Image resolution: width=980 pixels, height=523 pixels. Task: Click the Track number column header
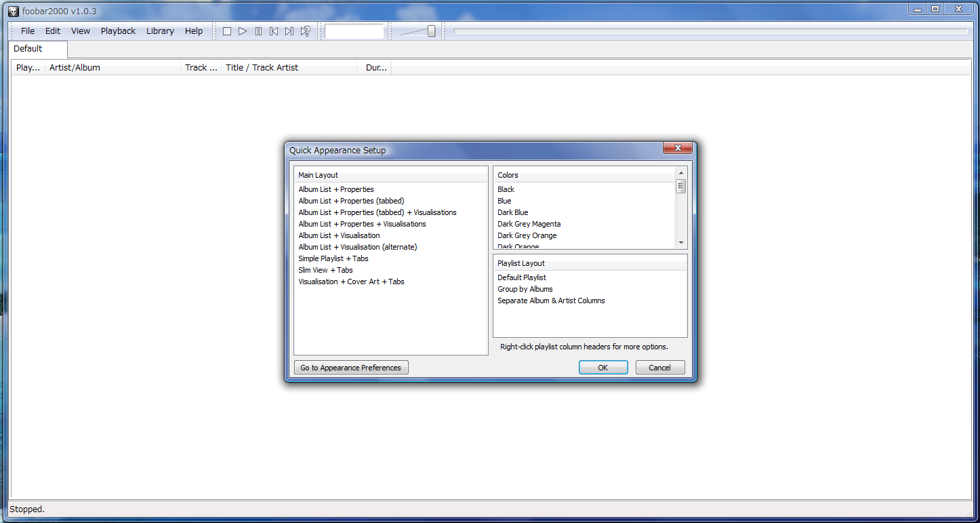[201, 68]
